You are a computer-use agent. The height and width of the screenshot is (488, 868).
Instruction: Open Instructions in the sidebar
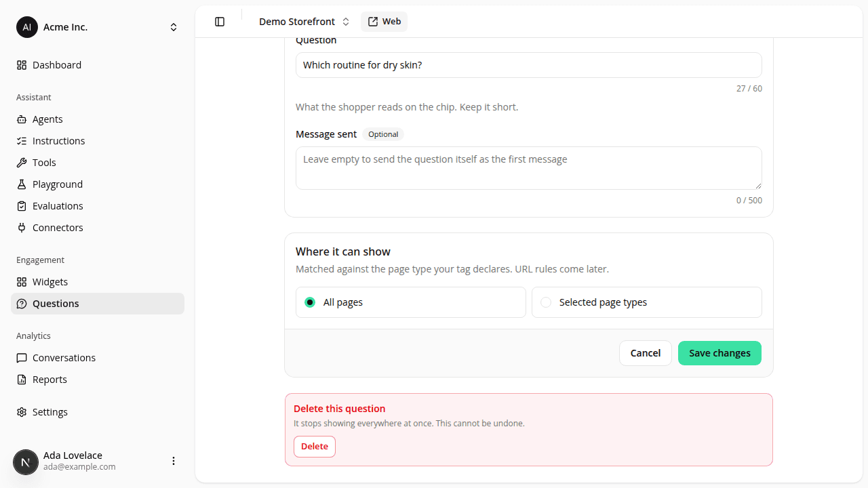pos(98,141)
